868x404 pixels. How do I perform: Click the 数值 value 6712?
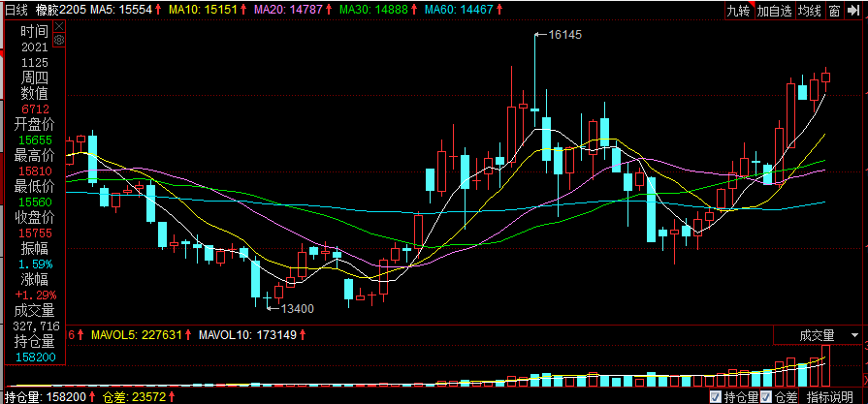pos(35,109)
